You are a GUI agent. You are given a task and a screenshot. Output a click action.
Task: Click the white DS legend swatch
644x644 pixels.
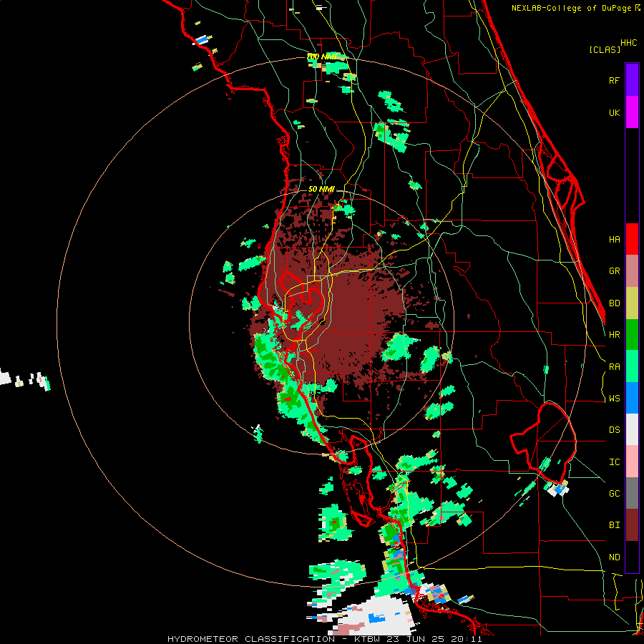coord(632,429)
